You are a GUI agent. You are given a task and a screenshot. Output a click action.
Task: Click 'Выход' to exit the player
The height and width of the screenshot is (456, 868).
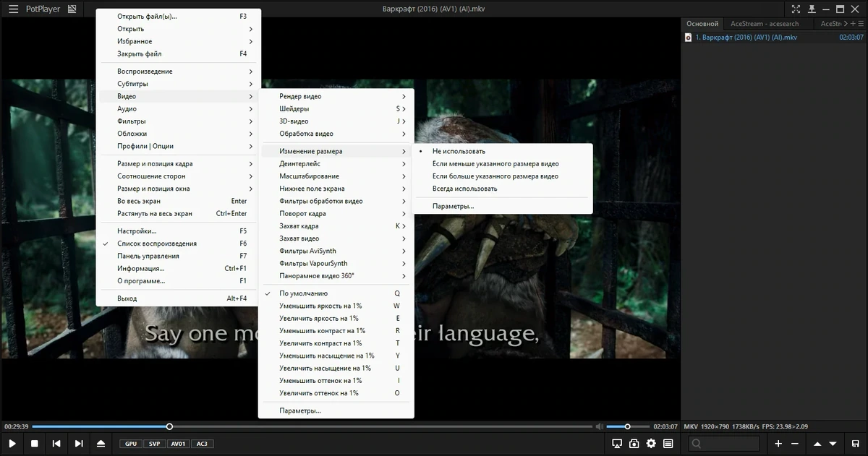point(179,298)
